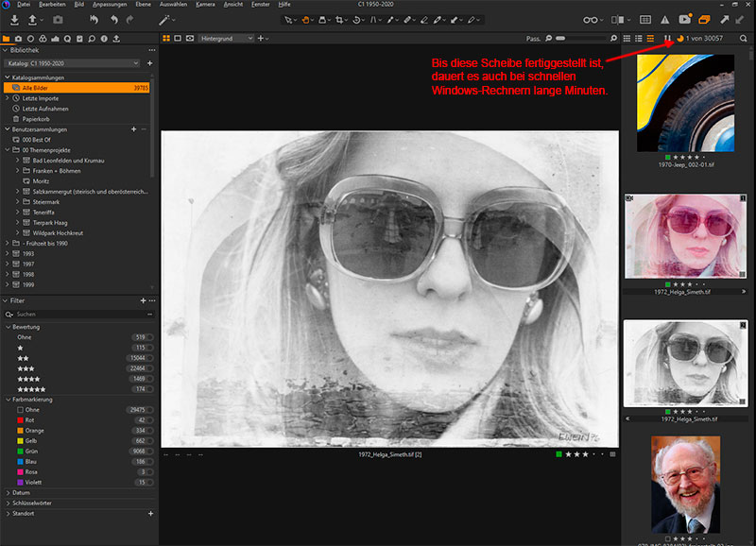Click the orange Edit selected variants icon
This screenshot has height=546, width=756.
click(x=704, y=20)
